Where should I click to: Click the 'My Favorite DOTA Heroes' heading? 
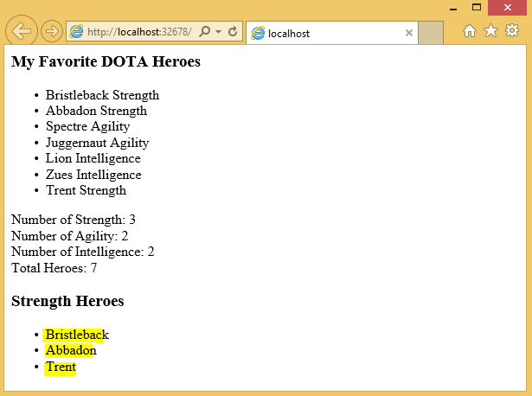106,62
